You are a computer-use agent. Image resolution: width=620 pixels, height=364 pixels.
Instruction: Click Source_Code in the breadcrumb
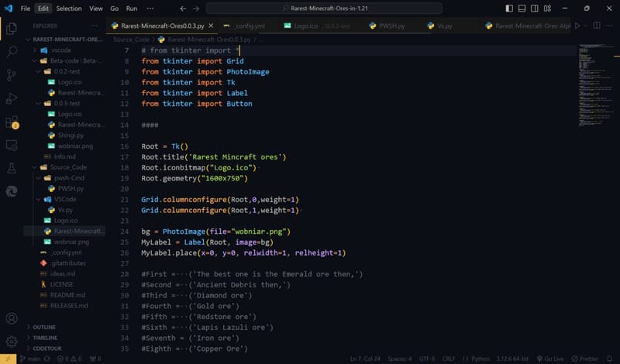coord(131,39)
